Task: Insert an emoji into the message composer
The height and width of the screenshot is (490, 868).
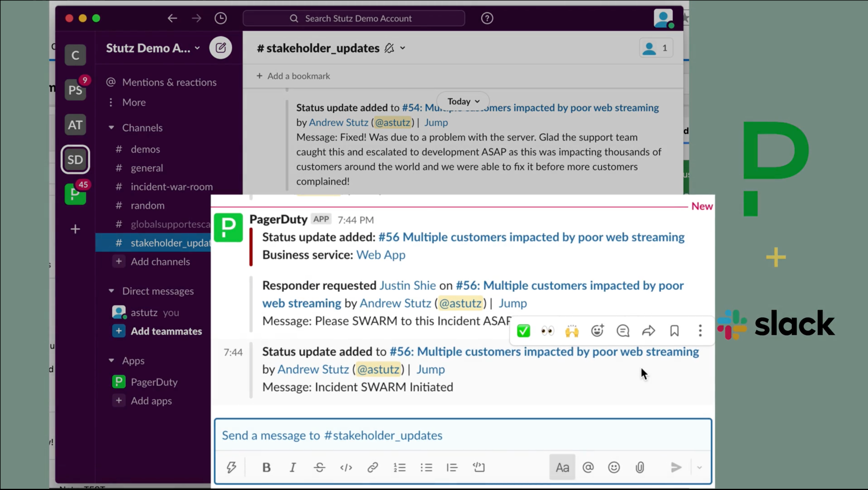Action: point(614,467)
